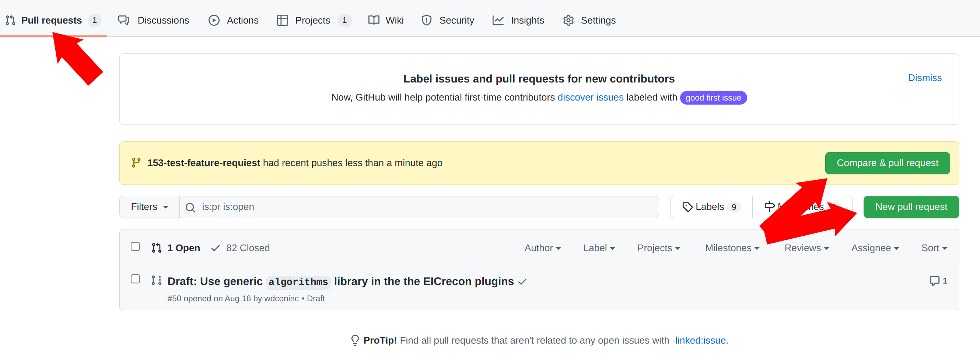This screenshot has height=362, width=980.
Task: Dismiss the new contributors label banner
Action: 924,78
